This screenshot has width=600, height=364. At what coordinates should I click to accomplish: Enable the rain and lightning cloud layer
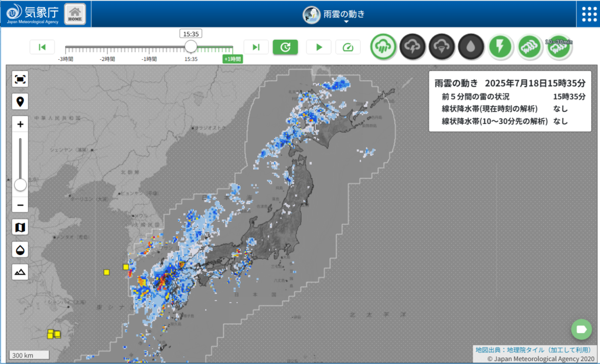pos(412,46)
